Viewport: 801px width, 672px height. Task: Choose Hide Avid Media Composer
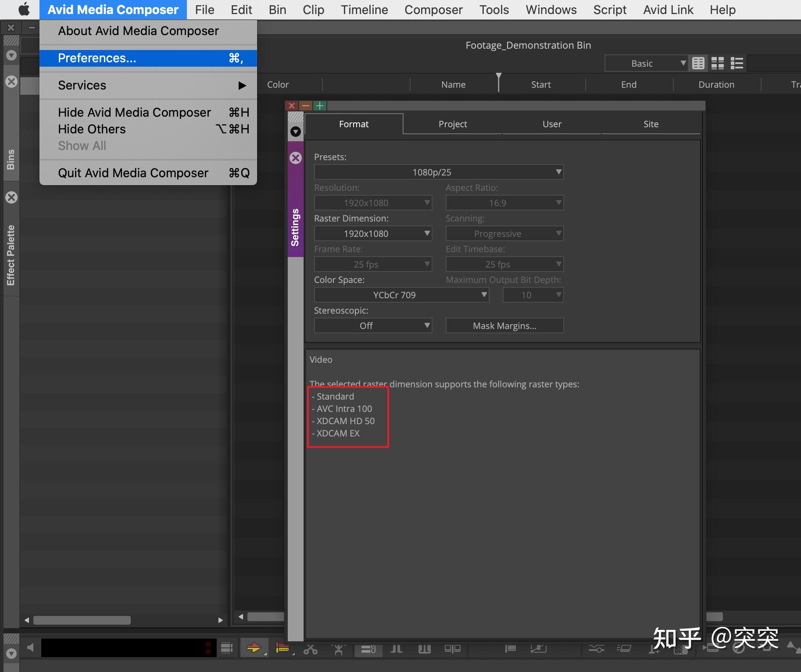[148, 112]
